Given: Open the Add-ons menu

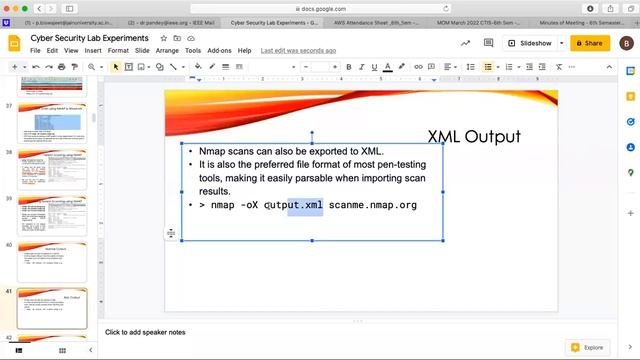Looking at the screenshot, I should tap(220, 51).
